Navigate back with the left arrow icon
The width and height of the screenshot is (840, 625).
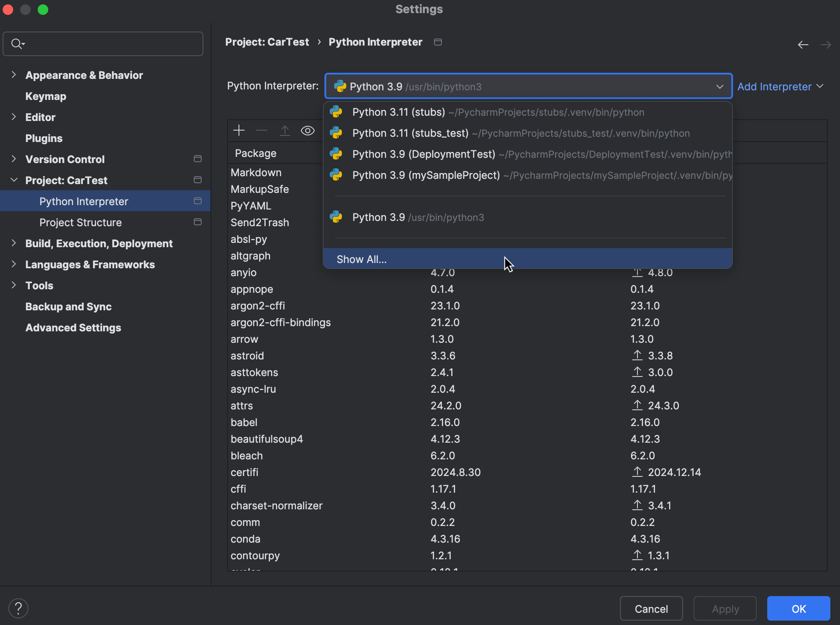803,44
